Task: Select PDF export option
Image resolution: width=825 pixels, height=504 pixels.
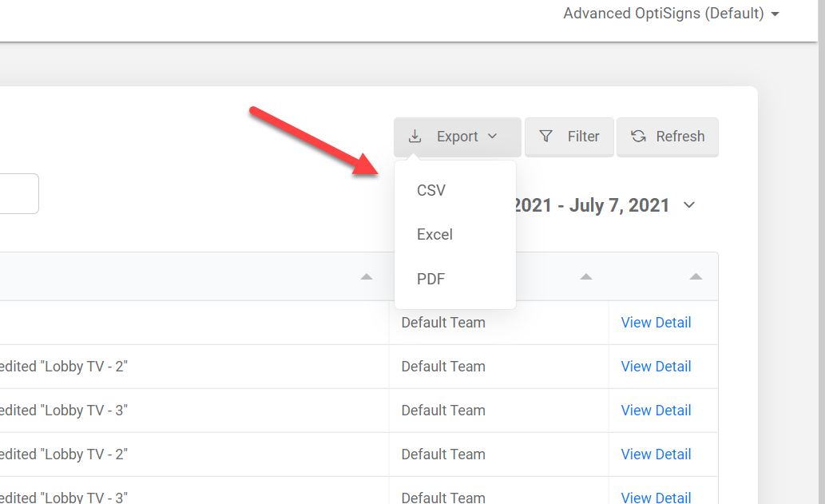Action: (x=430, y=279)
